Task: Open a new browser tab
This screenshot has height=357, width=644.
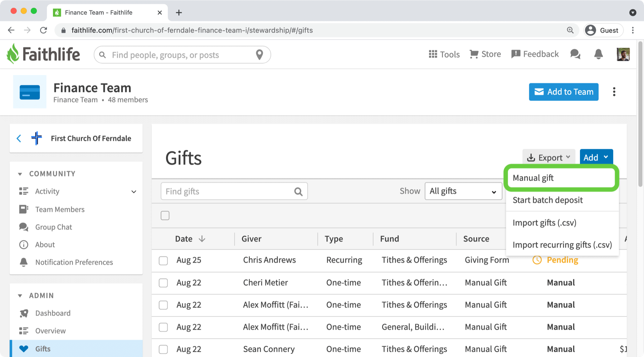Action: click(179, 13)
